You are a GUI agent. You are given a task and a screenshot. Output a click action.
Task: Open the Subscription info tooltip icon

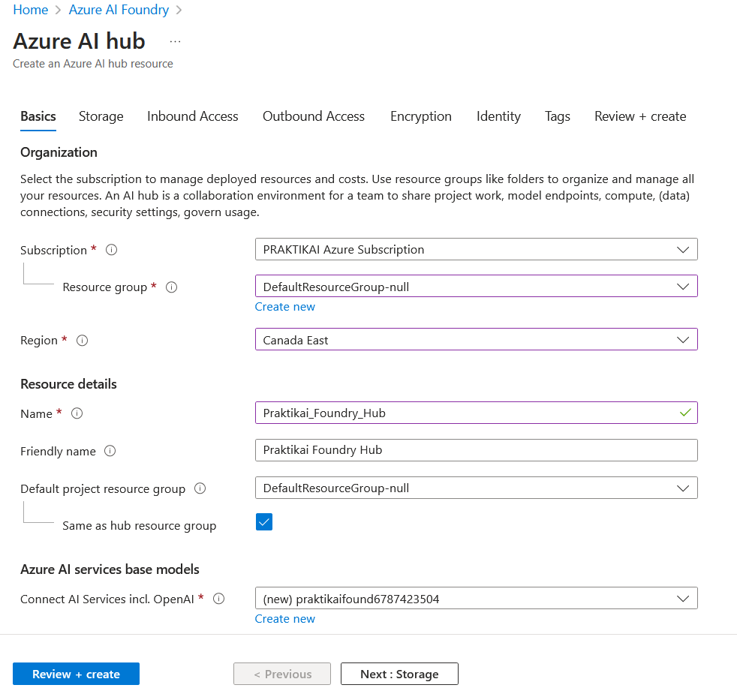tap(111, 250)
